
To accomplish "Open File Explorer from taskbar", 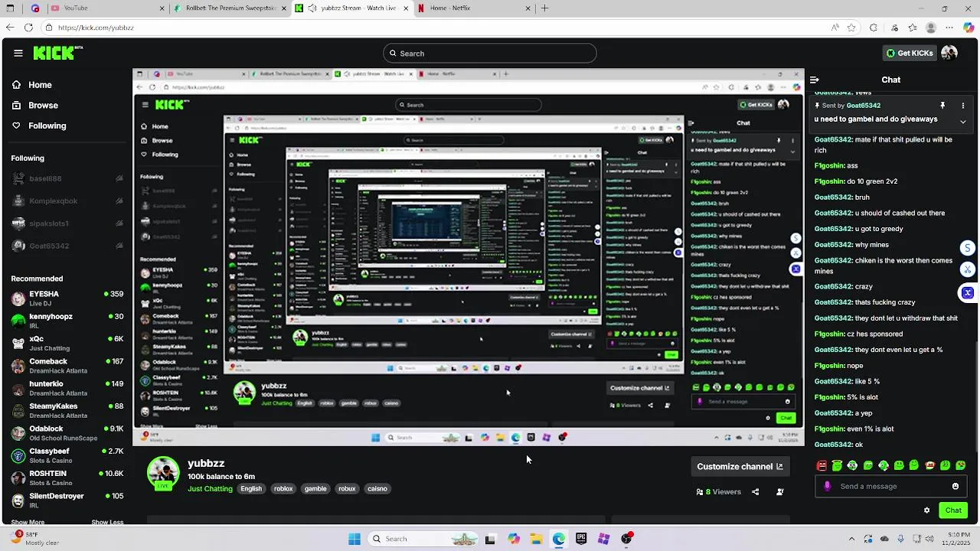I will click(x=537, y=539).
